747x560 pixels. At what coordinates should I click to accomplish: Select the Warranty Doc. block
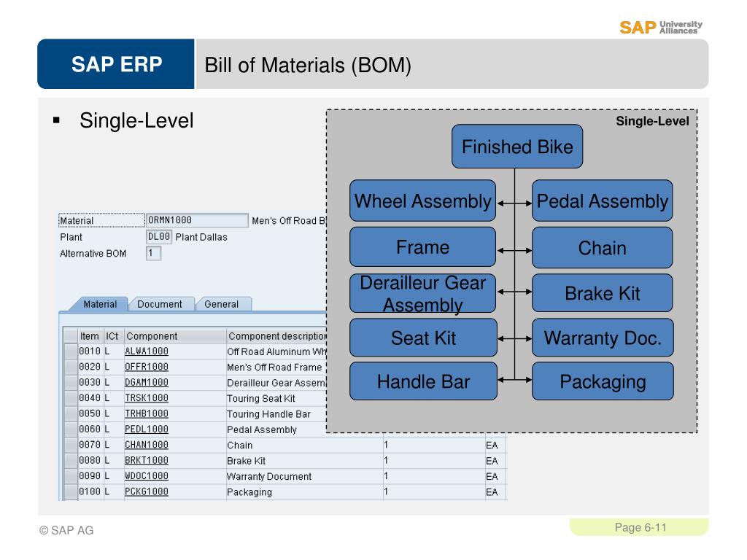click(x=603, y=338)
